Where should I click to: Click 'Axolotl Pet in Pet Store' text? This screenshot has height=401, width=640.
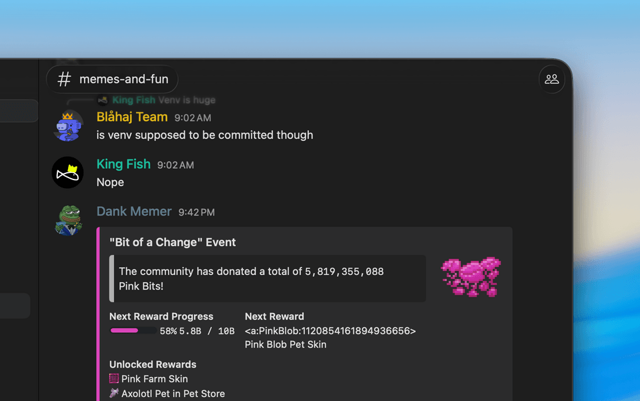pyautogui.click(x=173, y=394)
